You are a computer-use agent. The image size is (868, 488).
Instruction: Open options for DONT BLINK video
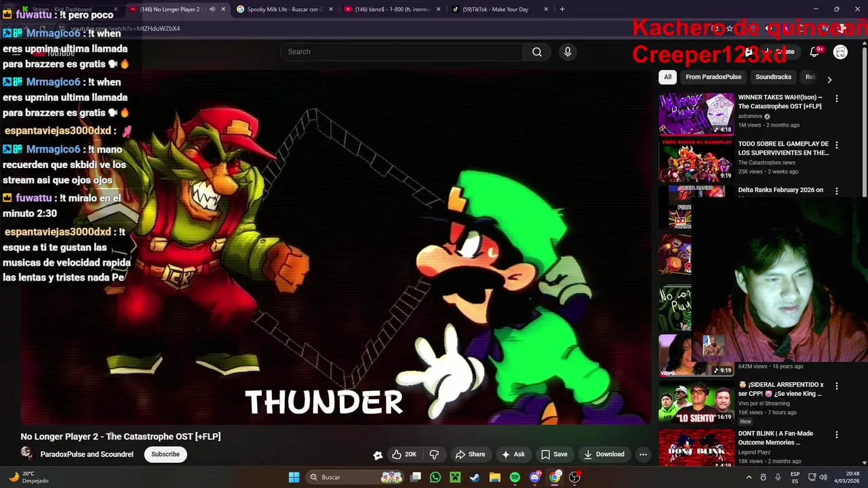[x=836, y=434]
